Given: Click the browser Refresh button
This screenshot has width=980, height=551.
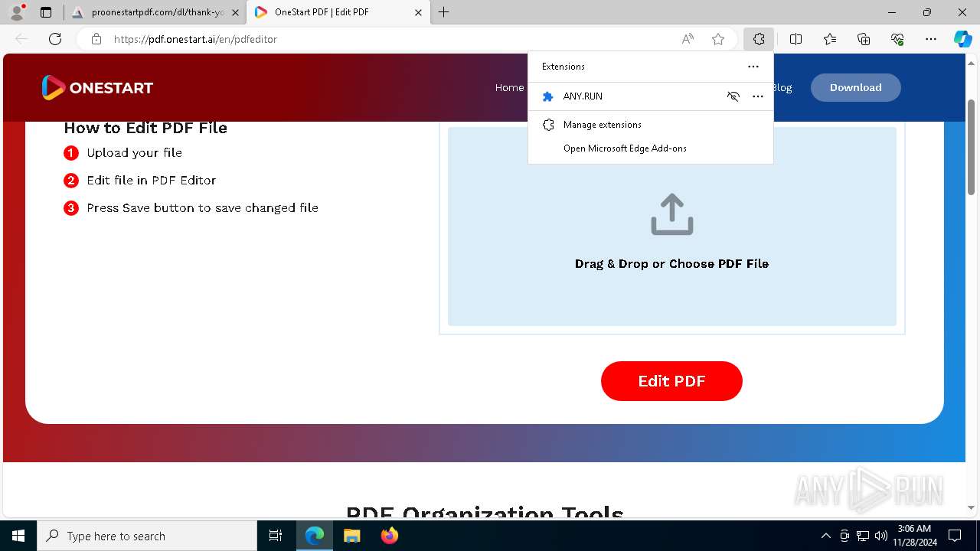Looking at the screenshot, I should tap(55, 39).
